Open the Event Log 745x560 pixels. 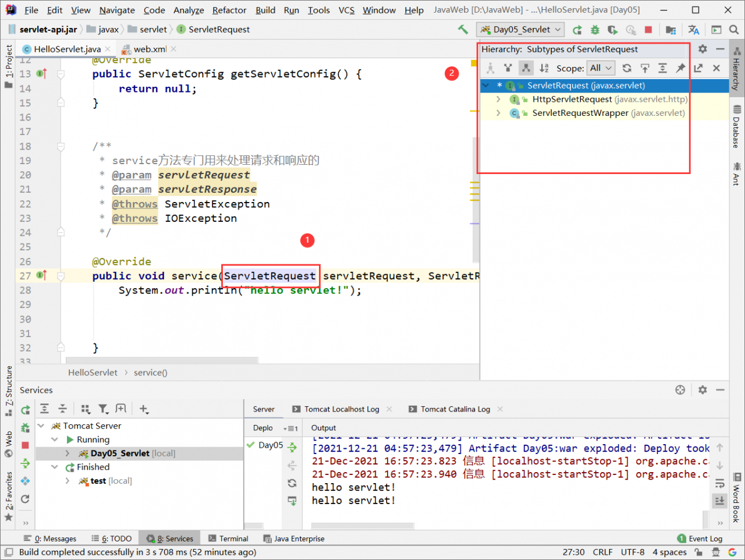click(700, 538)
